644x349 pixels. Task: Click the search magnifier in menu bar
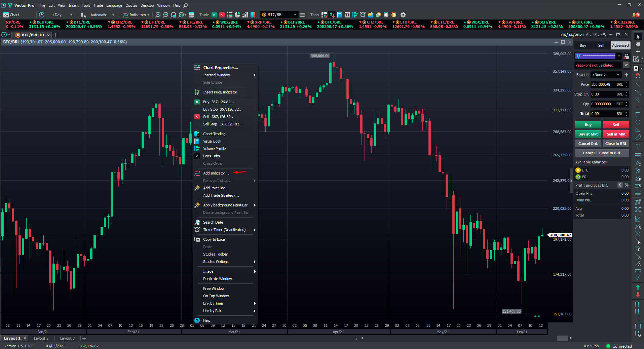pos(186,5)
